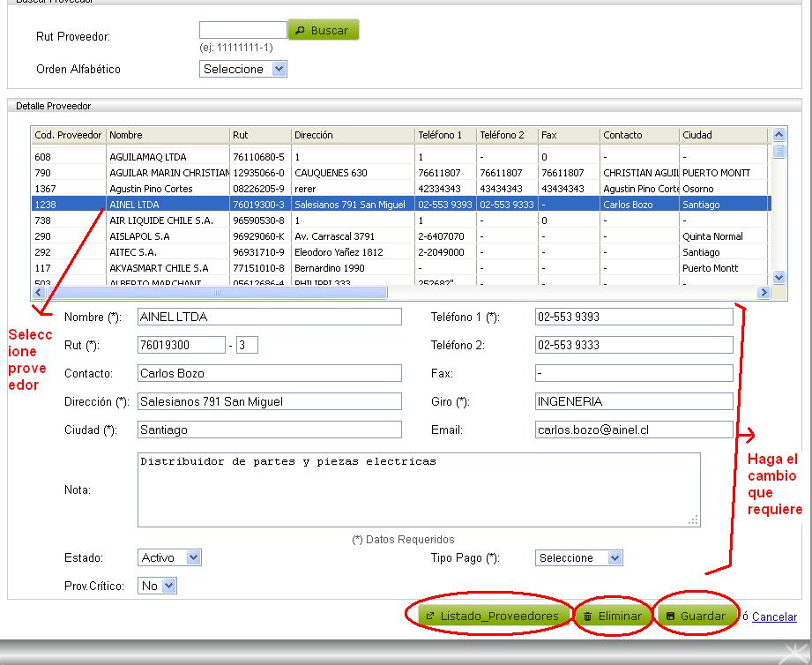Click the Email field carlos.bozo@ainel.cl
The width and height of the screenshot is (812, 665).
[x=634, y=430]
